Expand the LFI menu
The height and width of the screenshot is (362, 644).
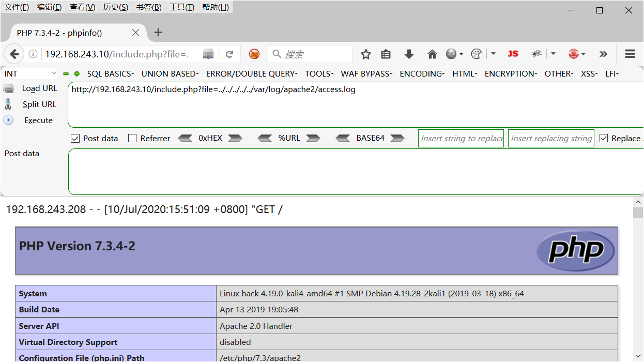[x=612, y=74]
